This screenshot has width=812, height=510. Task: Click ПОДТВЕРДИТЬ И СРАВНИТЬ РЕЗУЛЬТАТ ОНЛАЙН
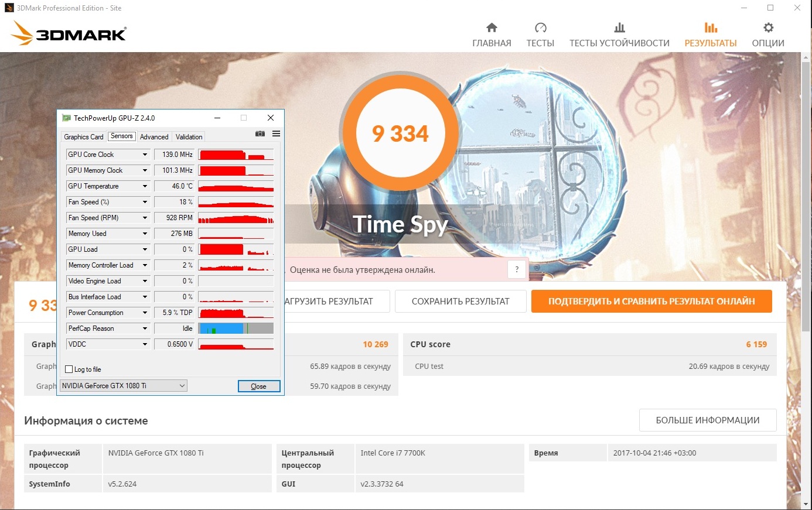(651, 302)
